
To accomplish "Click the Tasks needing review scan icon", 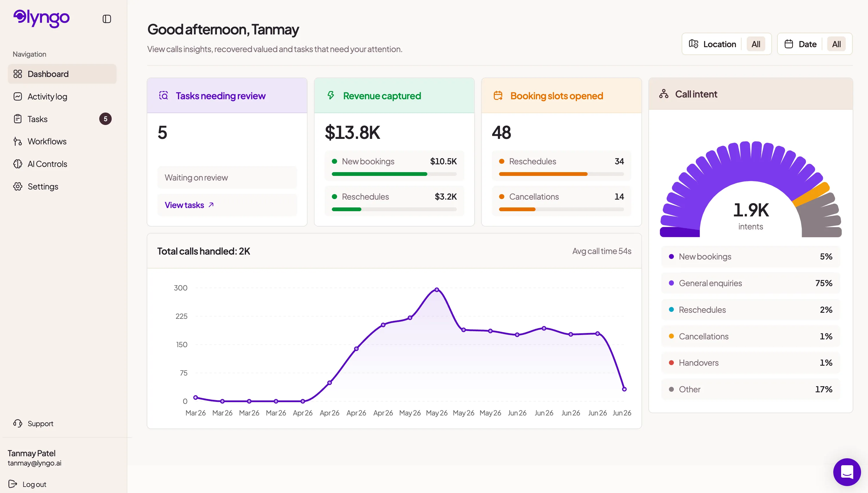I will tap(163, 96).
